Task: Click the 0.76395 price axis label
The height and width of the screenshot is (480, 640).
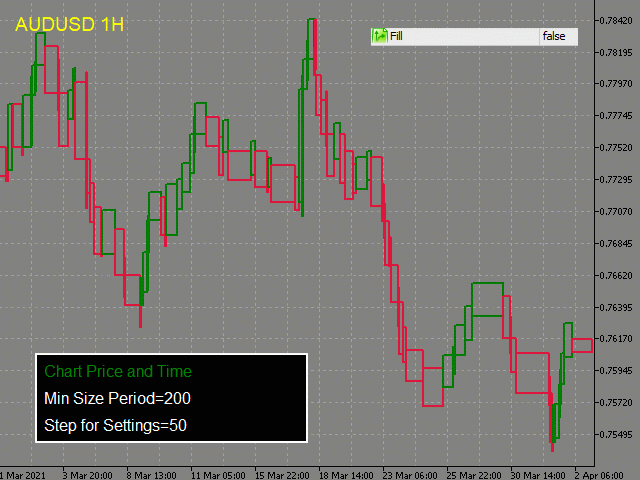Action: point(616,307)
